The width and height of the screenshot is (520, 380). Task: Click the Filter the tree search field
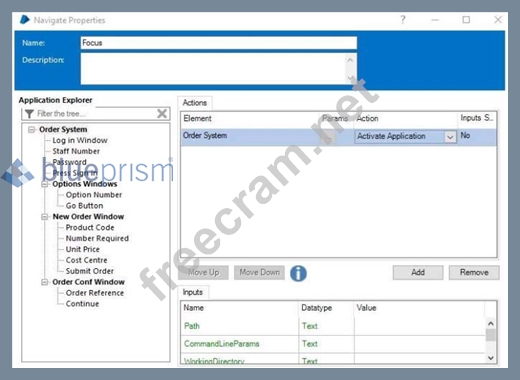[96, 114]
